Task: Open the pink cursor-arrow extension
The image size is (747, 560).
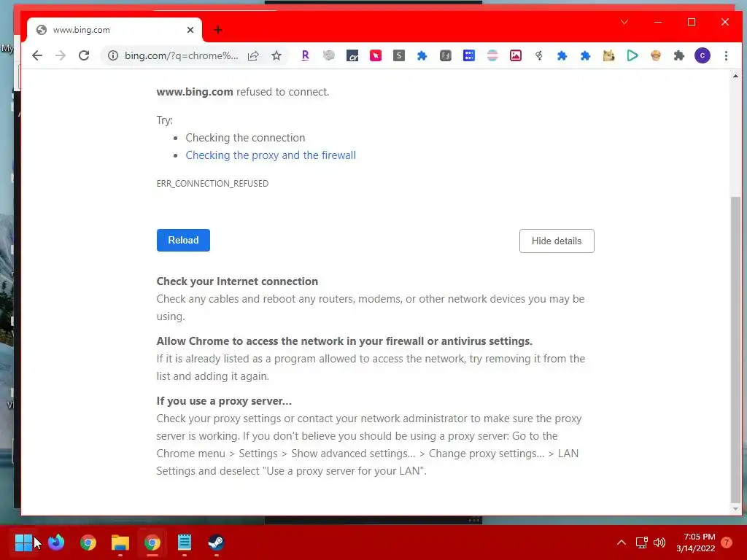Action: (376, 55)
